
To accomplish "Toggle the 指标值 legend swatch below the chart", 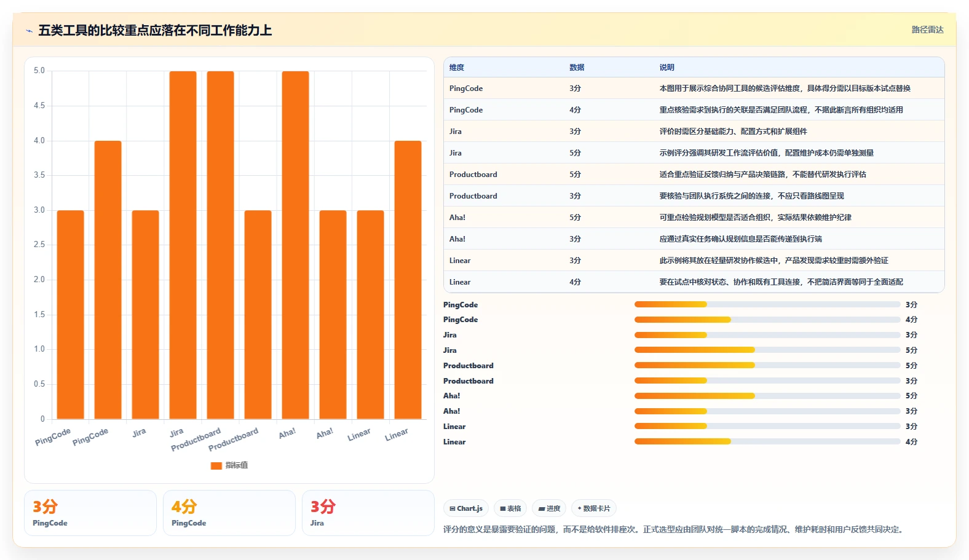I will (x=216, y=465).
